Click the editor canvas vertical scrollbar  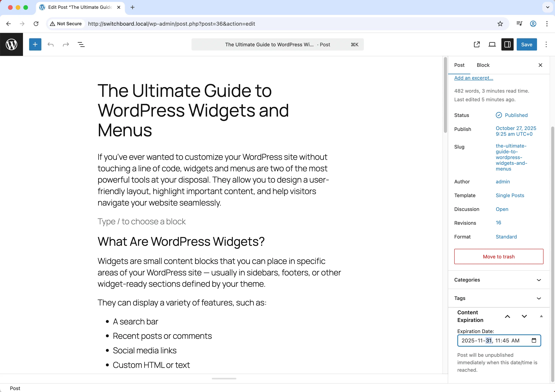445,95
